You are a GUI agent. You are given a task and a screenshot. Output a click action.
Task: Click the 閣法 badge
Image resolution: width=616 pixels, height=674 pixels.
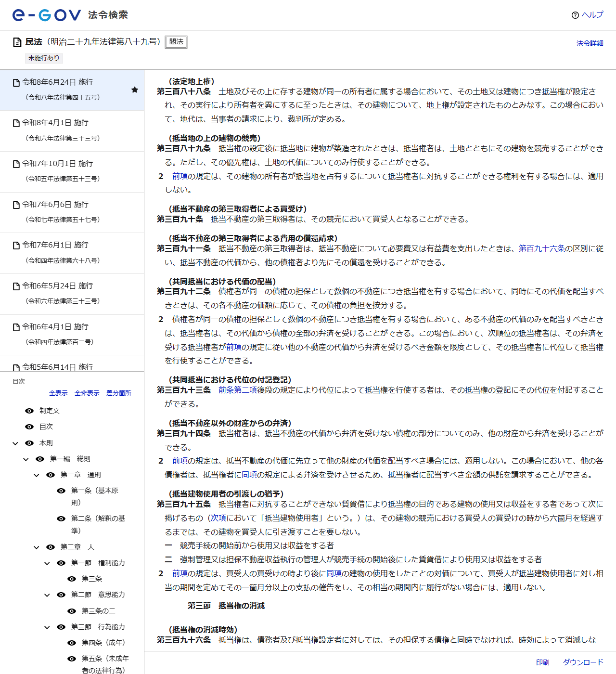point(176,42)
